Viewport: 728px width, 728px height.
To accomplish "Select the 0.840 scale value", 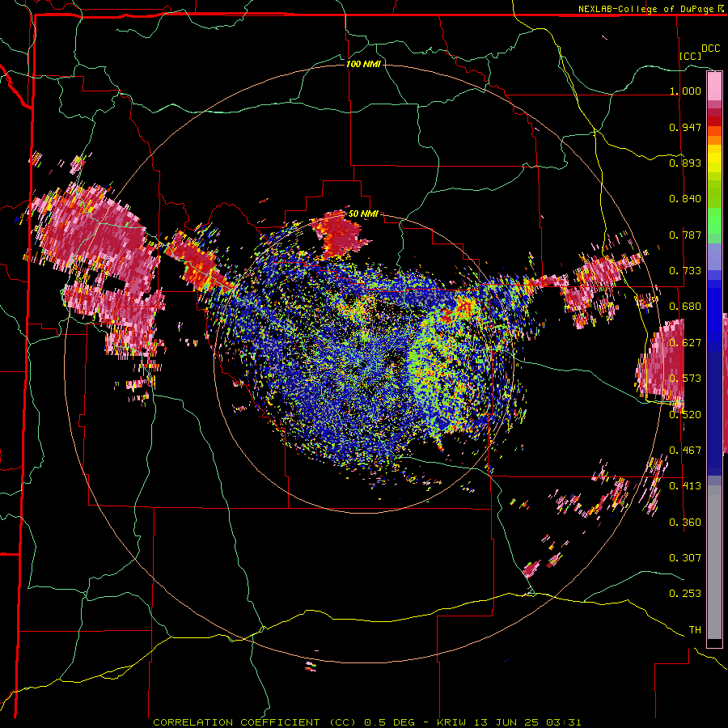I will pos(685,199).
